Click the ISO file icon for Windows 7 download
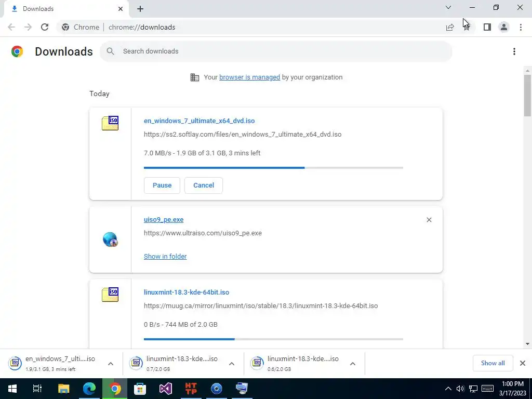This screenshot has width=532, height=399. coord(110,123)
